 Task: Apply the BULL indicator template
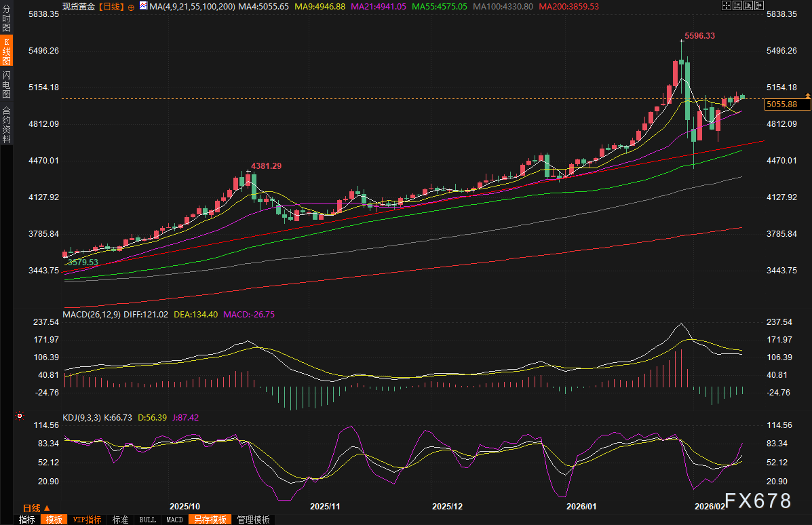pos(147,520)
